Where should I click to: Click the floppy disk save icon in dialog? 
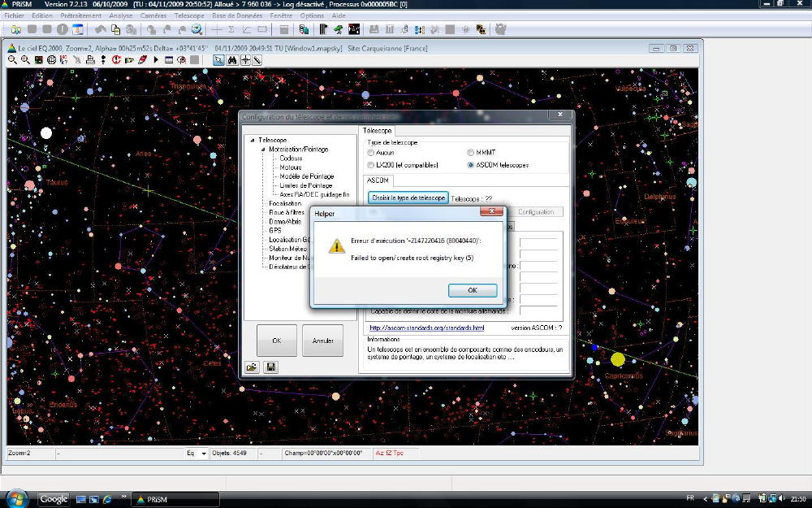click(270, 367)
